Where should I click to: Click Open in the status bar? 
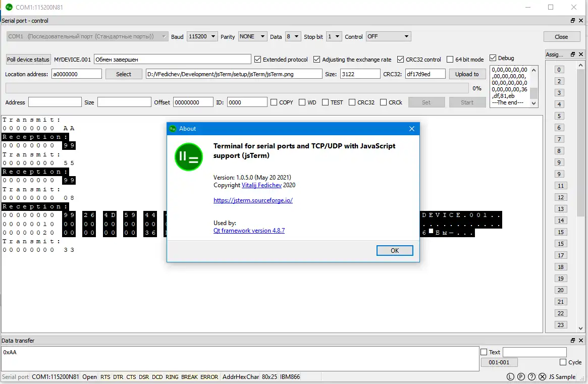[89, 377]
